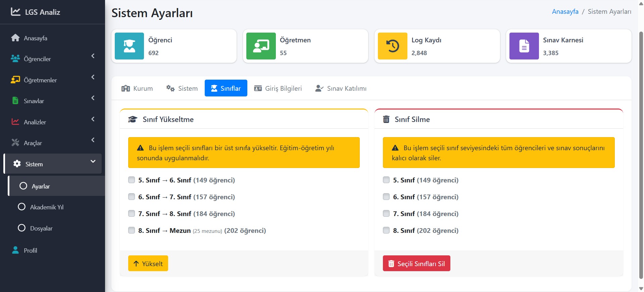
Task: Click the Anasayfa home icon in sidebar
Action: coord(15,38)
